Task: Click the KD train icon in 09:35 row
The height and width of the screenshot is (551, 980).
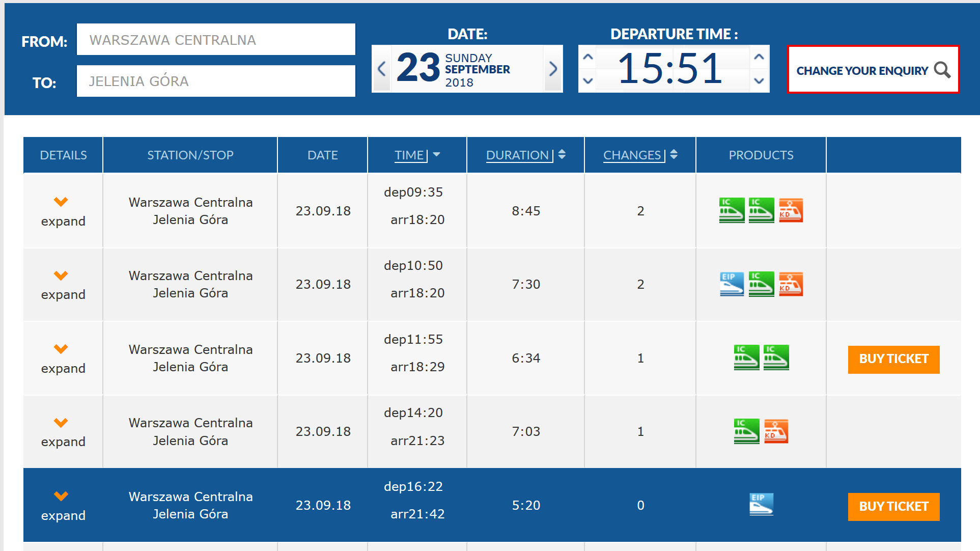Action: pyautogui.click(x=791, y=210)
